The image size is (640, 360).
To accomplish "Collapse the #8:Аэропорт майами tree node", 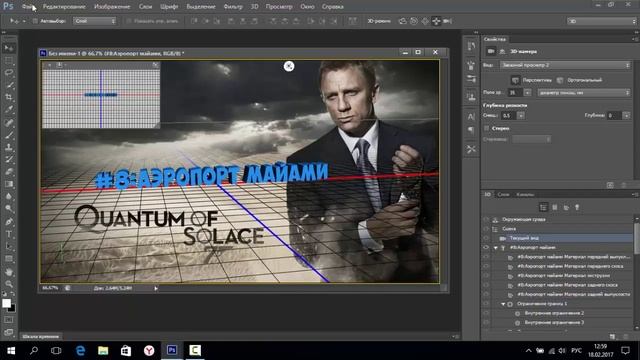I will (x=496, y=247).
